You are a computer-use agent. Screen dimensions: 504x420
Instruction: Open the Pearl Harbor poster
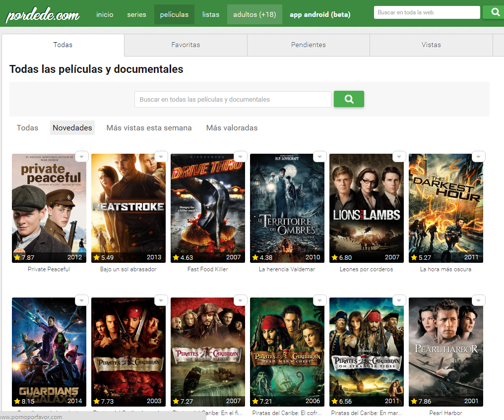click(446, 352)
